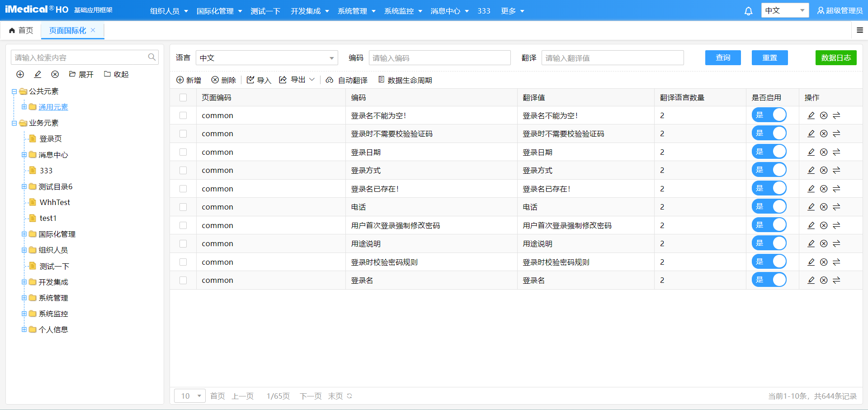Open 数据生命周期 data lifecycle
The height and width of the screenshot is (410, 868).
pyautogui.click(x=405, y=80)
